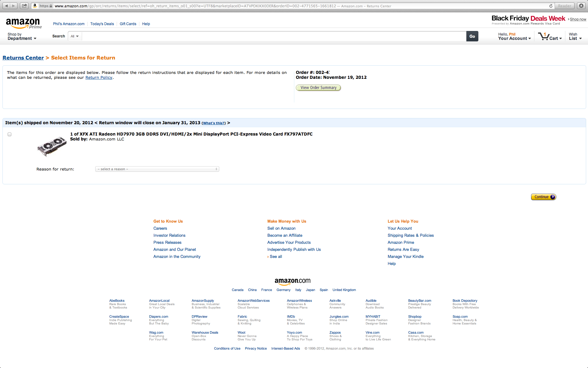Open Today's Deals navigation item
Screen dimensions: 588x368
click(x=102, y=24)
